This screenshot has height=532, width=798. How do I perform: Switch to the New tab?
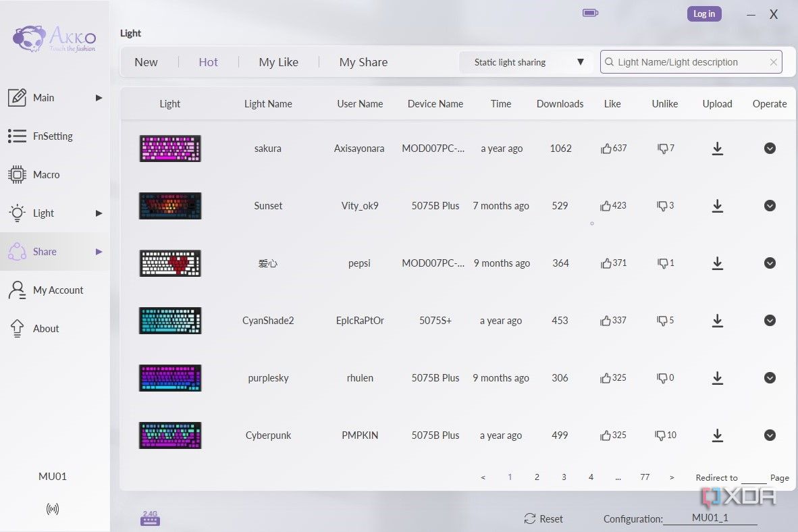click(146, 62)
